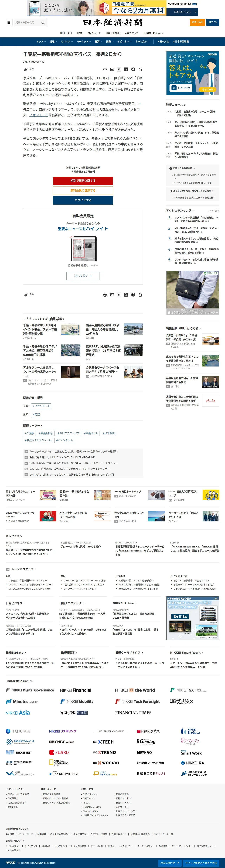225x868 pixels.
Task: Expand the マーケット navigation dropdown
Action: (x=83, y=41)
